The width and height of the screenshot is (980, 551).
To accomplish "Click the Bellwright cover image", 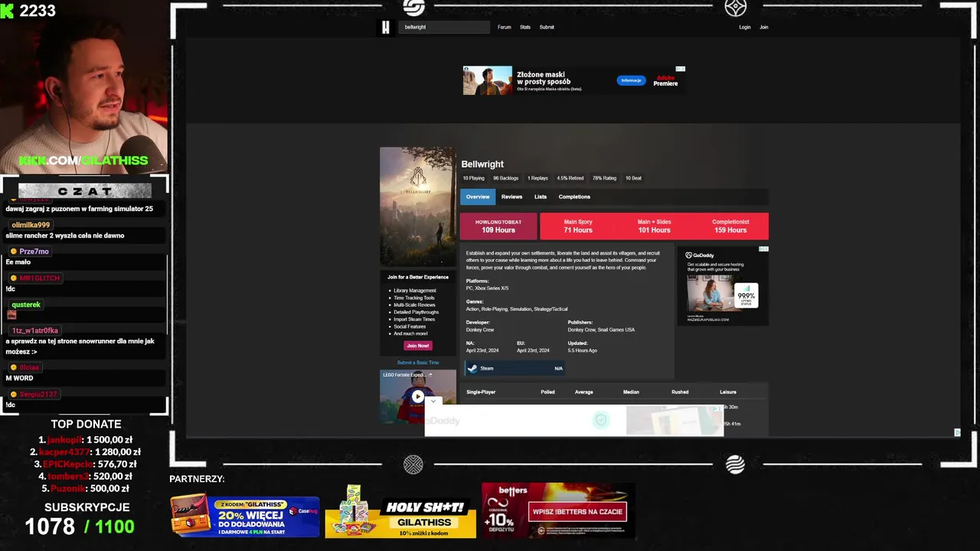I will pos(417,207).
